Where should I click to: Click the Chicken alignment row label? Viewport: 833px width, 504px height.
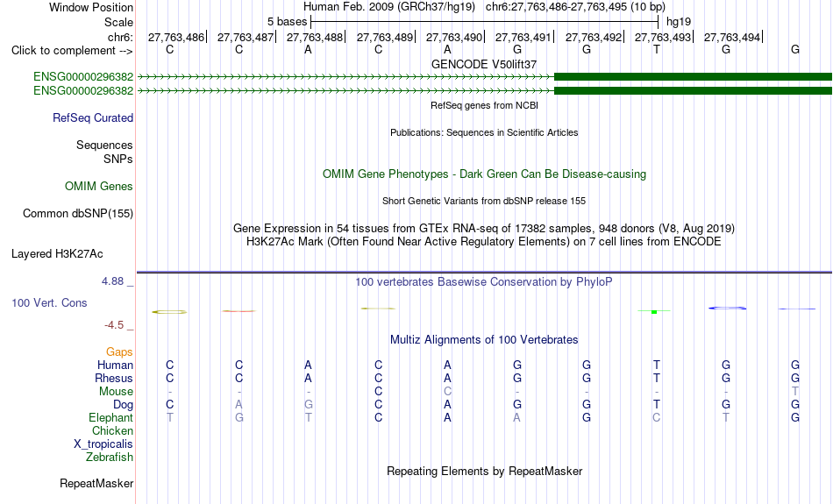pos(112,430)
